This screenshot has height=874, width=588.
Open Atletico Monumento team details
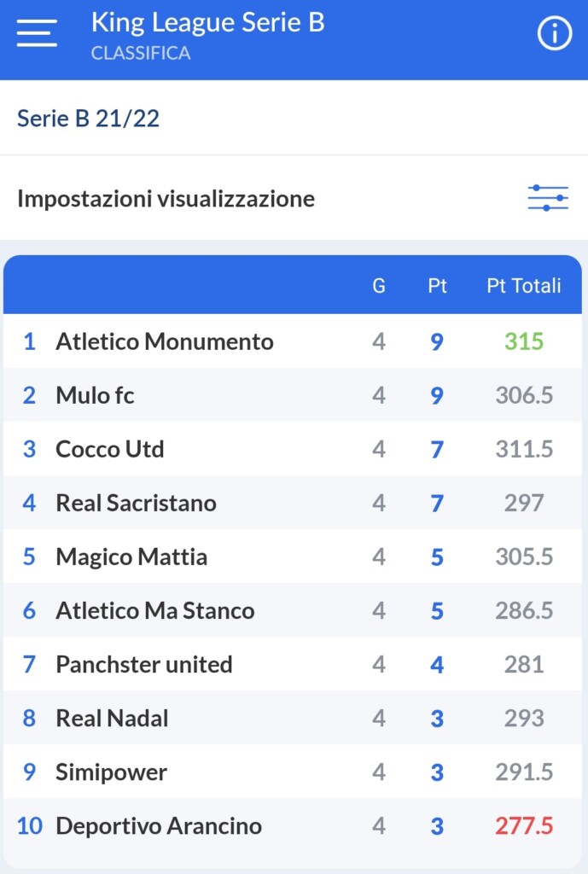coord(165,341)
